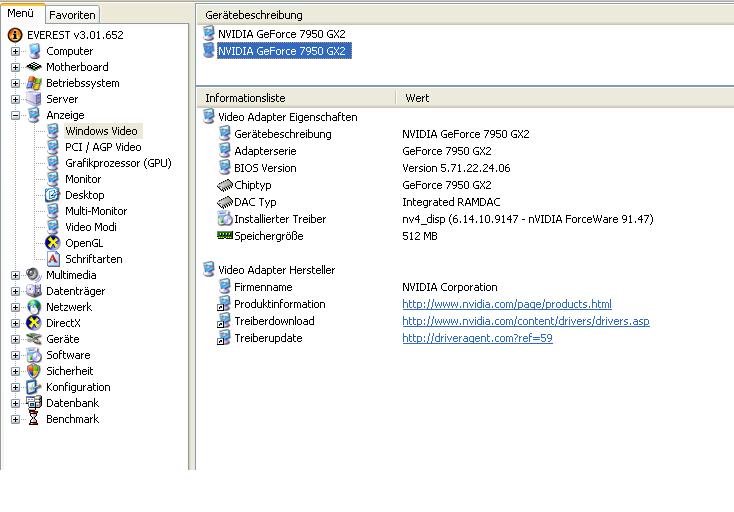
Task: Select the Speichergröße row
Action: click(269, 236)
